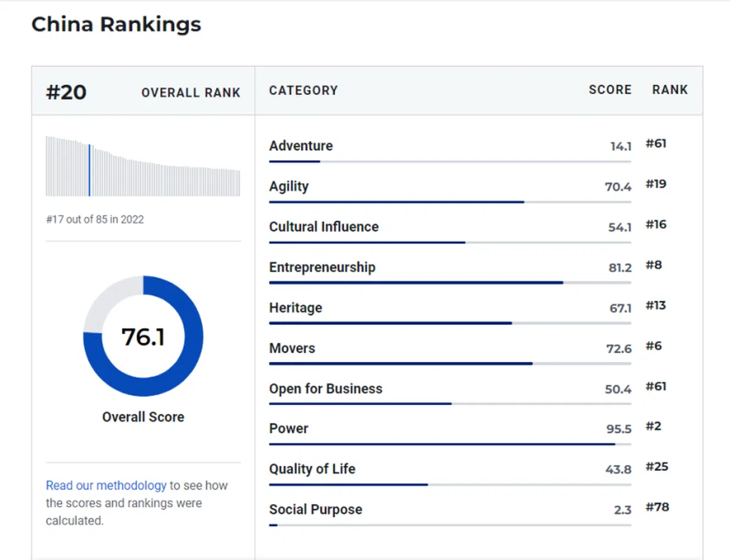The height and width of the screenshot is (560, 730).
Task: Click the RANK column header
Action: pyautogui.click(x=670, y=90)
